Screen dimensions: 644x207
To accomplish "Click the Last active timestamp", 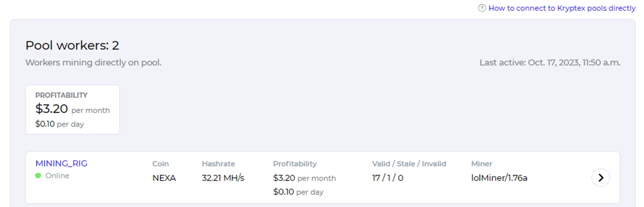I will tap(550, 63).
